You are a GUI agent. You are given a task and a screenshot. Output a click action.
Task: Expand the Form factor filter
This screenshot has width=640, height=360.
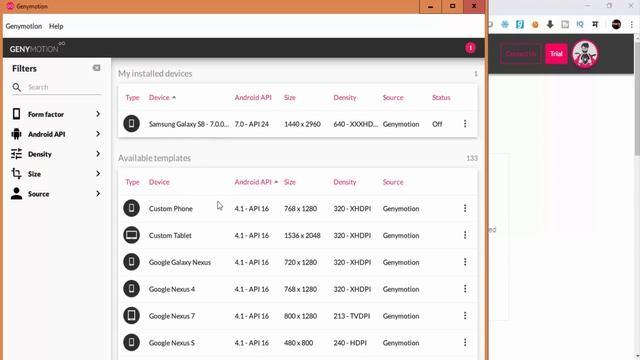point(56,114)
